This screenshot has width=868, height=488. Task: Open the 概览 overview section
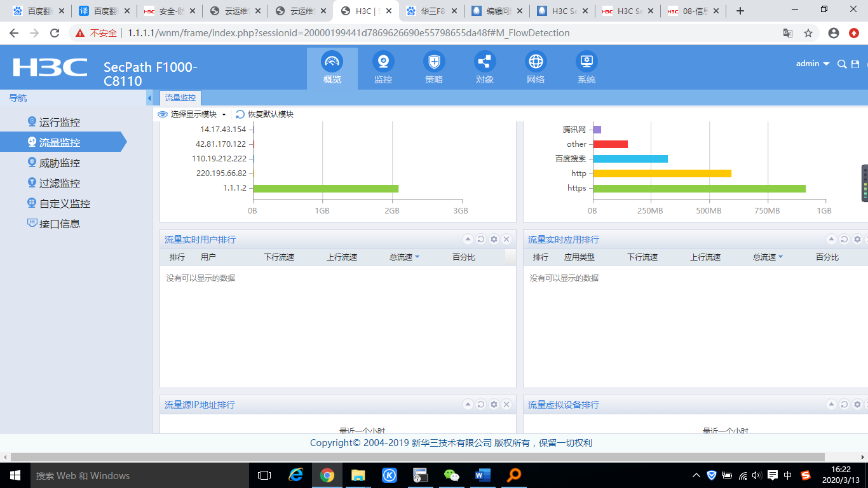click(332, 68)
